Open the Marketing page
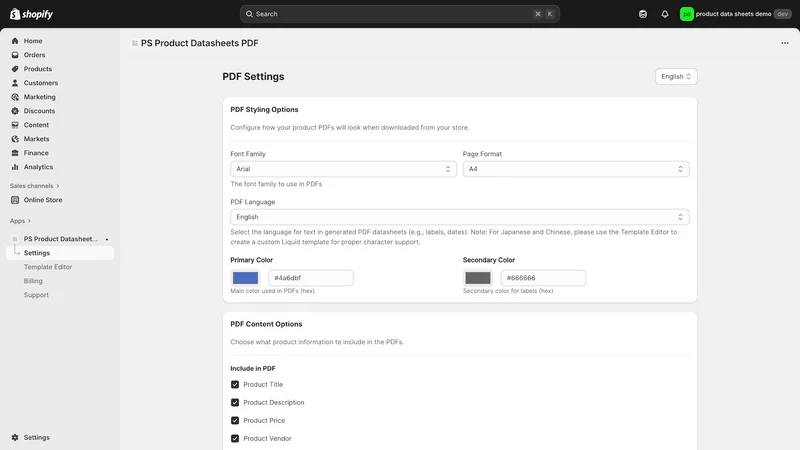Screen dimensions: 800x450 pyautogui.click(x=60, y=97)
